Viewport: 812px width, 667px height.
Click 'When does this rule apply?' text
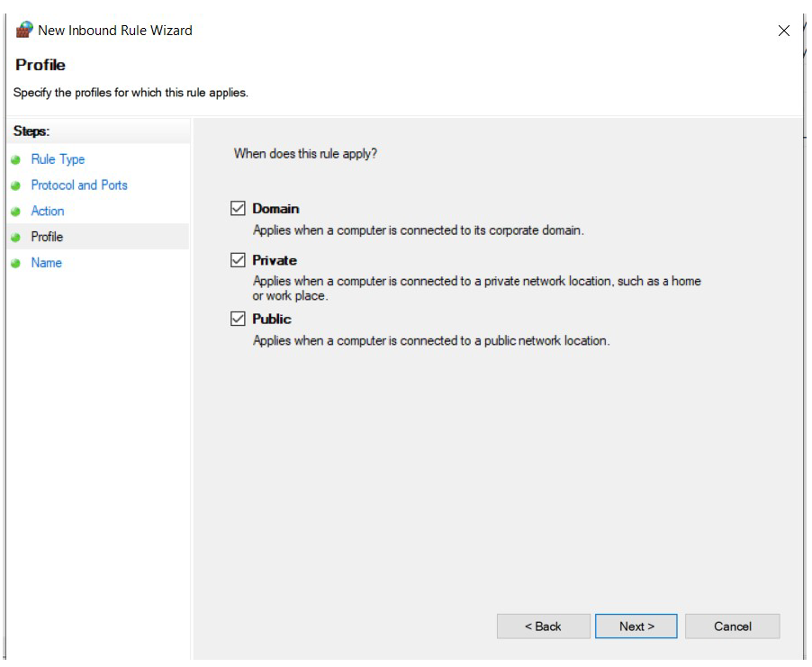[305, 154]
